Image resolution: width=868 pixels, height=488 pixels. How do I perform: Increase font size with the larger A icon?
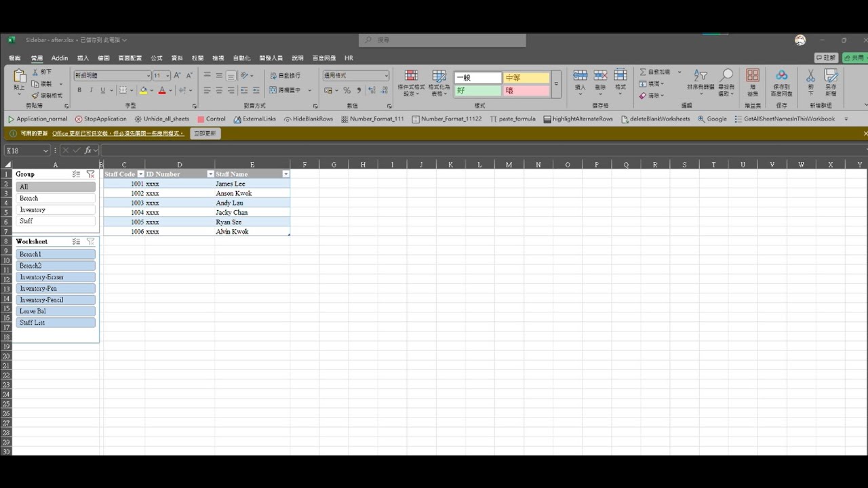click(177, 75)
